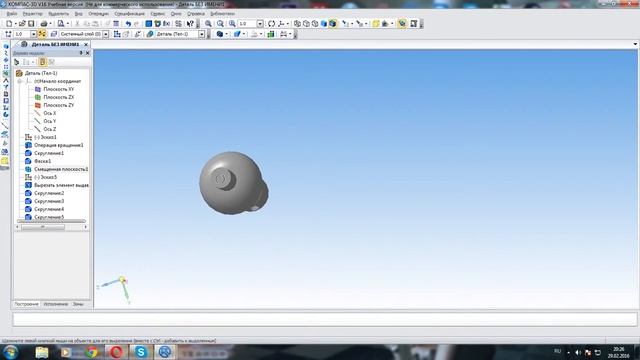Click the rotate view circular arrows icon
Viewport: 640px width, 360px height.
coord(271,24)
